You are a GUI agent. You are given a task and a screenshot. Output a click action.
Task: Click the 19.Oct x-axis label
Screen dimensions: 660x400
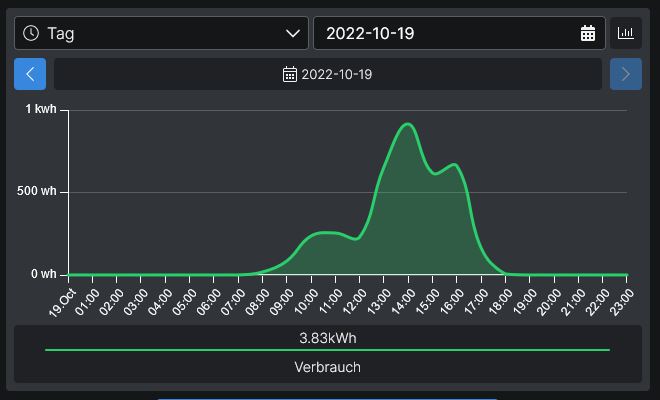pyautogui.click(x=62, y=303)
